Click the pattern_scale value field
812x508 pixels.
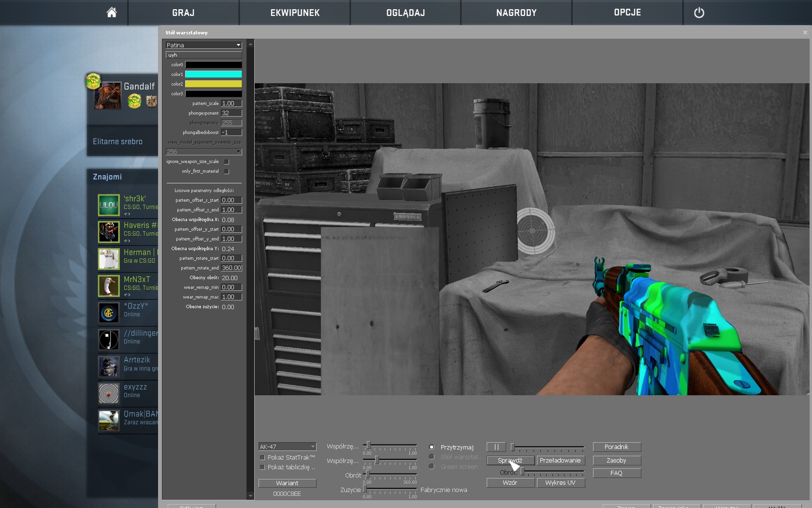[232, 104]
